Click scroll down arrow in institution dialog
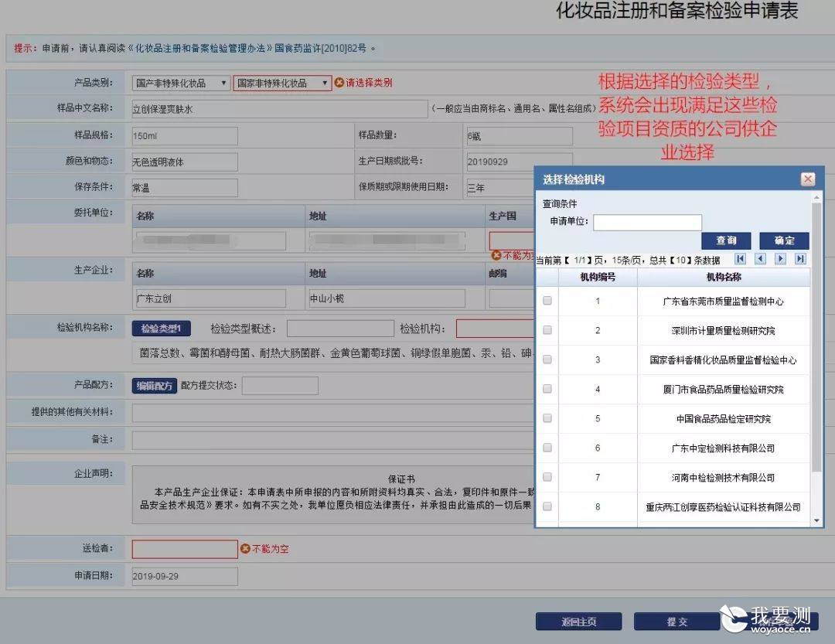The image size is (835, 644). pos(817,520)
